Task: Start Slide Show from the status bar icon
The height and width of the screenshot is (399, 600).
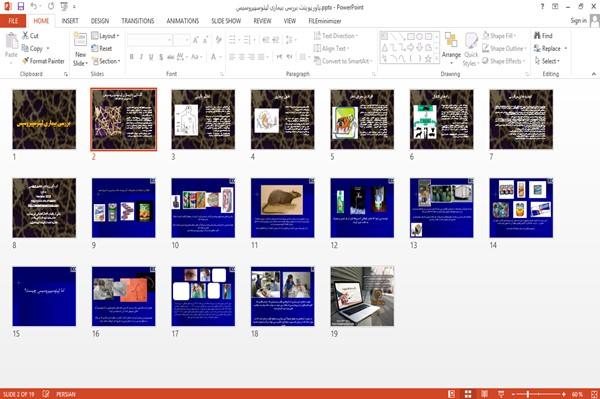Action: pyautogui.click(x=501, y=394)
